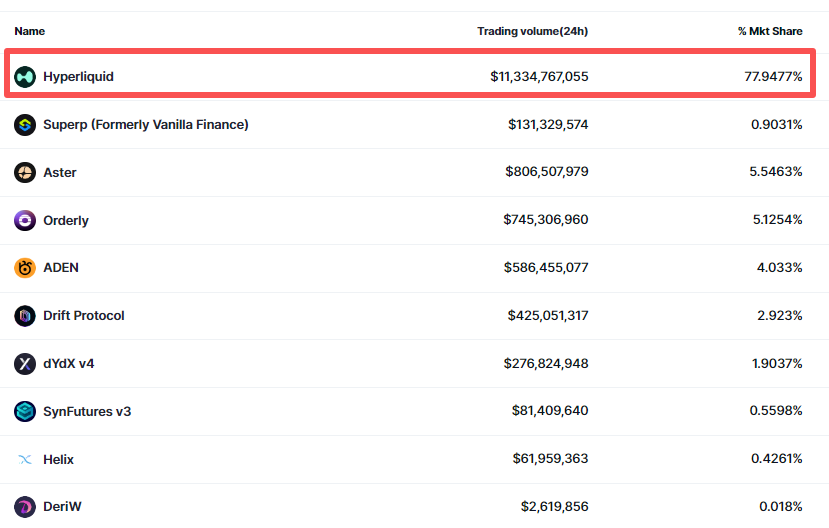Click the dYdX v4 logo icon
Screen dimensions: 829x528
25,364
